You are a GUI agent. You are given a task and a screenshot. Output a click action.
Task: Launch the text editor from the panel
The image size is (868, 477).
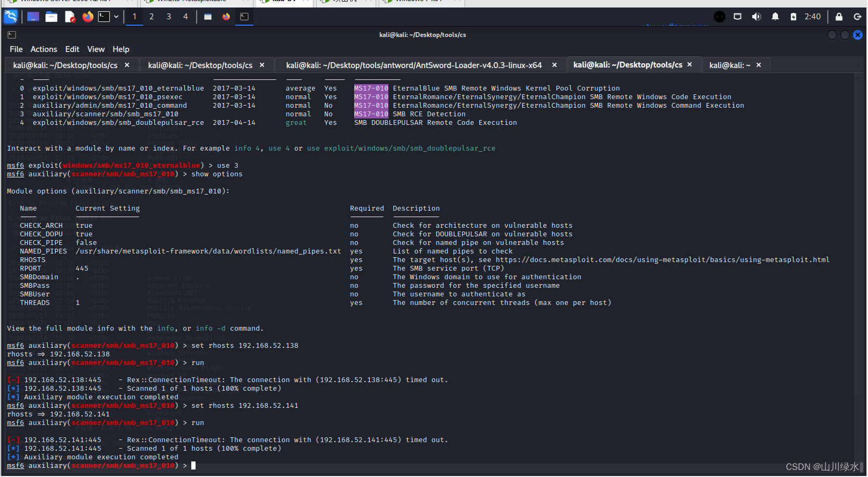click(70, 17)
